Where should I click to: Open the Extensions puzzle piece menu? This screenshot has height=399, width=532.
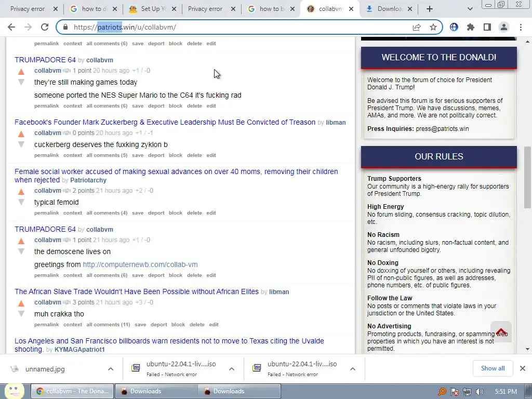point(471,27)
